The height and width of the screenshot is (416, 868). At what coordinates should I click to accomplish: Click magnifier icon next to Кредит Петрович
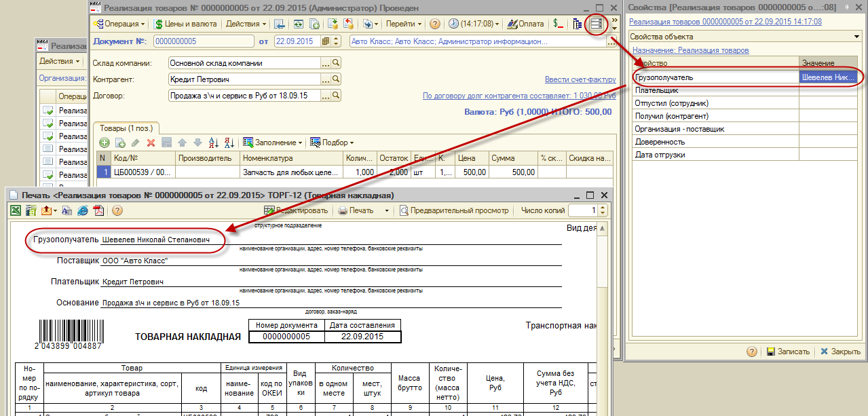tap(335, 79)
